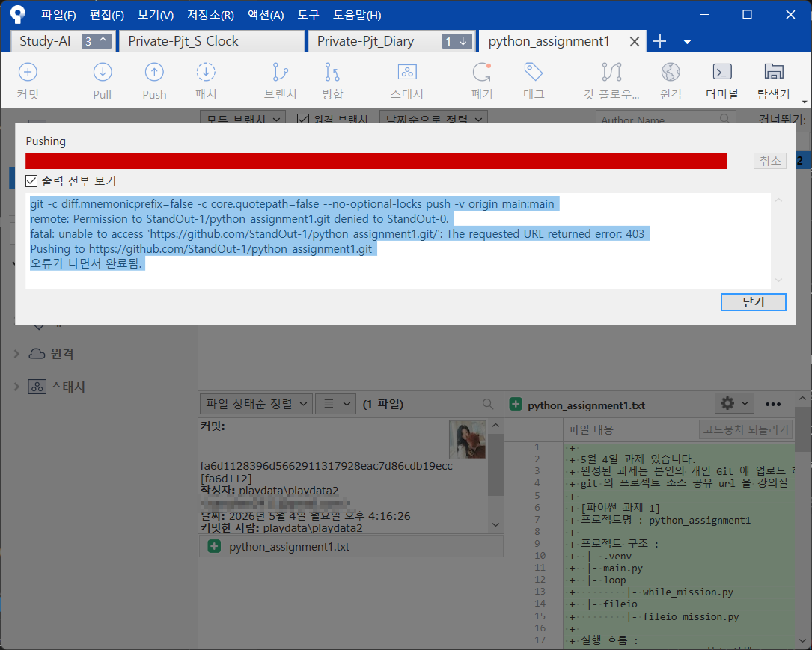The image size is (812, 650).
Task: Click the green plus icon beside python_assignment1.txt in file list
Action: pos(214,546)
